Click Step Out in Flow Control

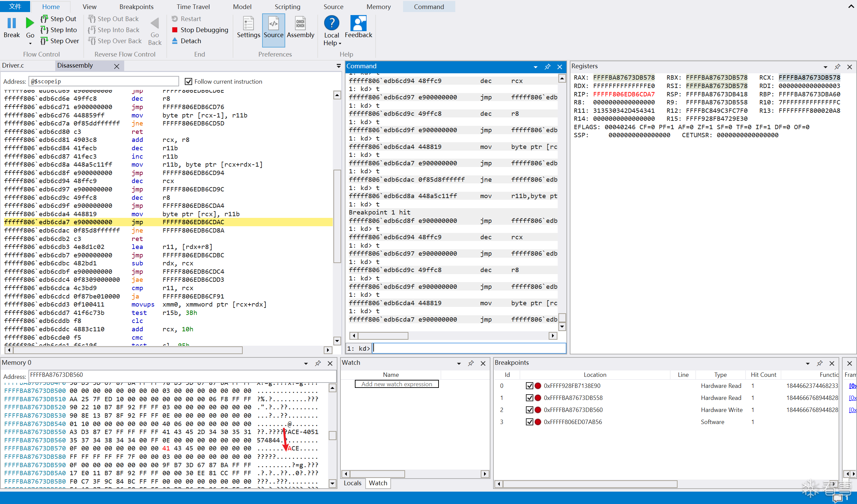point(59,19)
